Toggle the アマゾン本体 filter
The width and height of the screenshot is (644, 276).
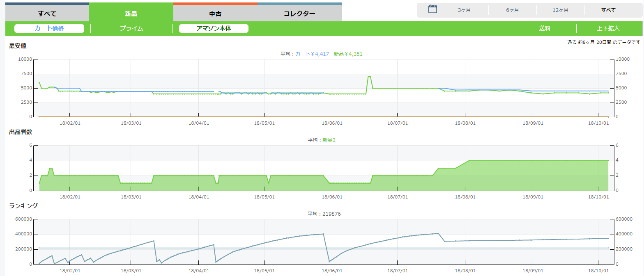(214, 28)
